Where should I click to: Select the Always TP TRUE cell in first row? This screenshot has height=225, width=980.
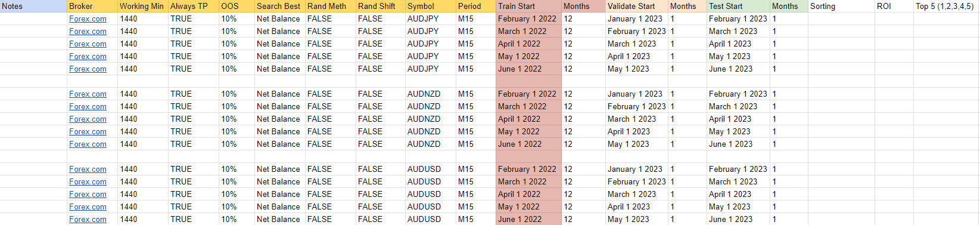tap(193, 19)
